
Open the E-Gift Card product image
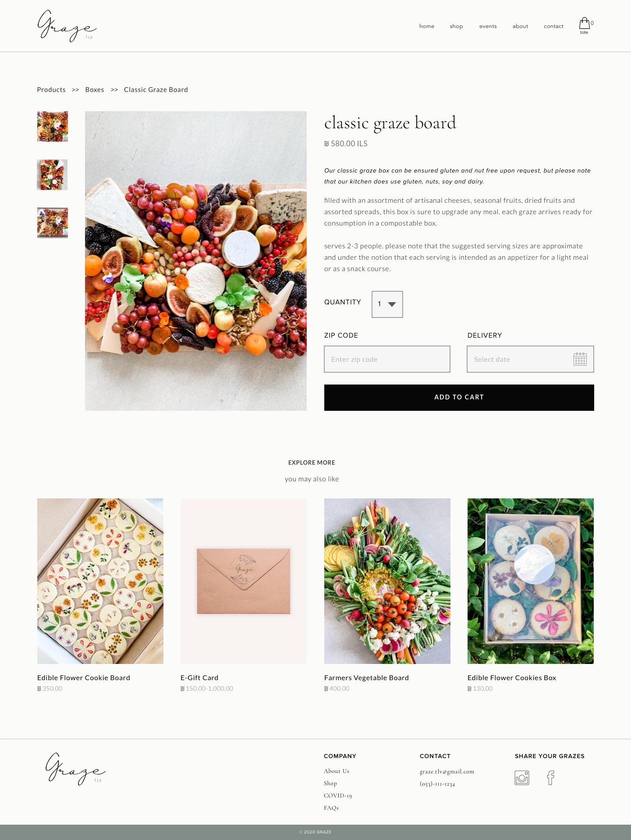[x=244, y=581]
